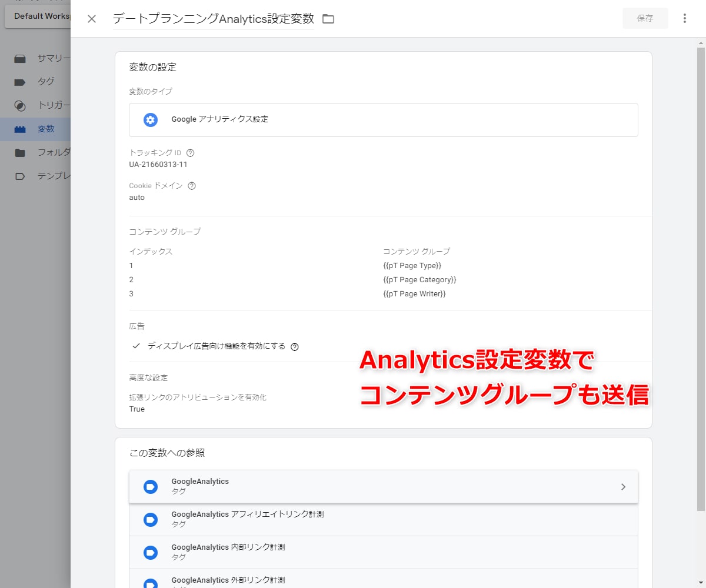Click the タグ sidebar icon
This screenshot has width=706, height=588.
(x=20, y=82)
